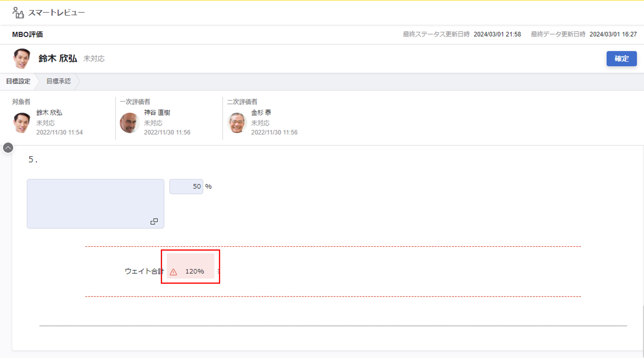
Task: Click the item number 5. label
Action: 33,160
